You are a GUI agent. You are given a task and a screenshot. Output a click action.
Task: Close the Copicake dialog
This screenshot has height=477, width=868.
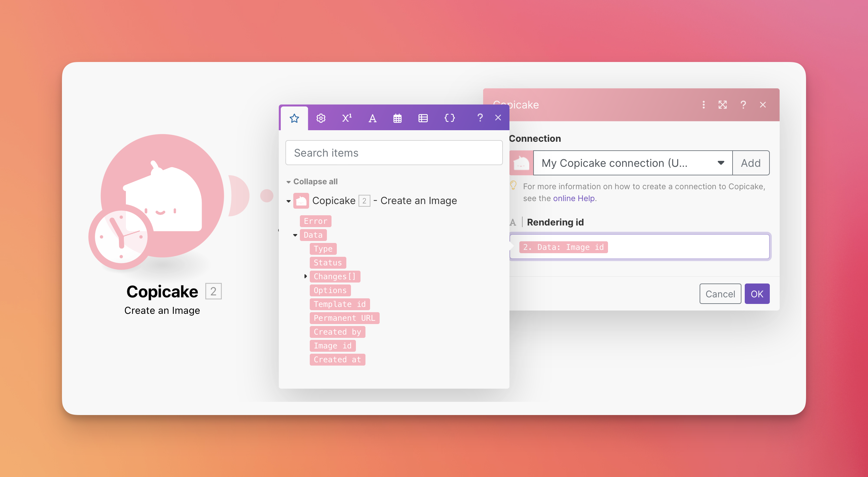tap(763, 105)
